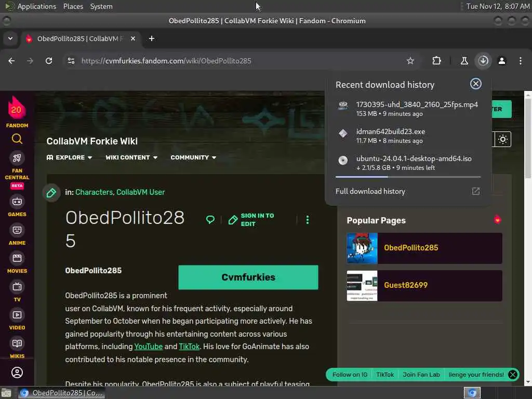
Task: Select the ObedPollito285 browser tab
Action: click(81, 38)
